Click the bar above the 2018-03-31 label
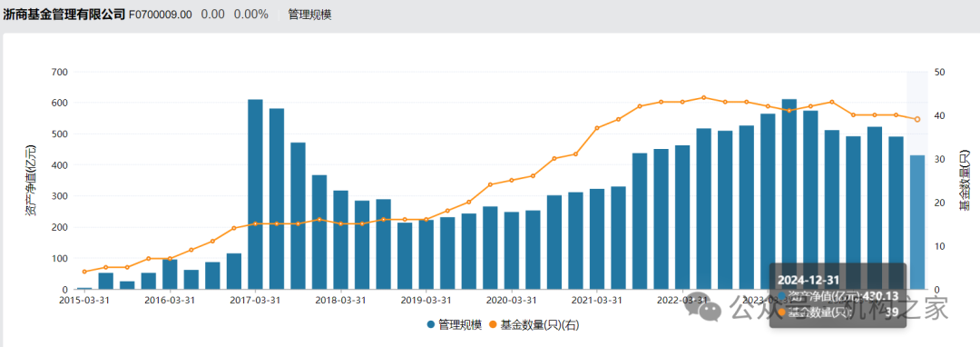 (x=340, y=240)
